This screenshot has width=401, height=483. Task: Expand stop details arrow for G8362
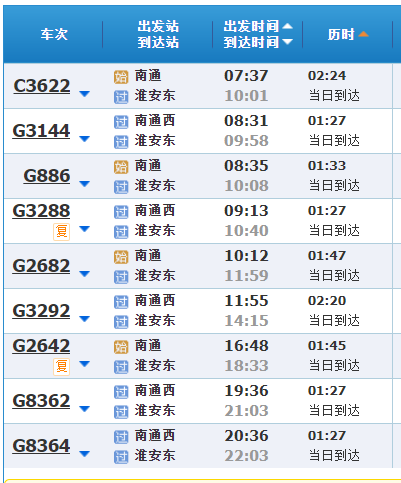point(85,409)
